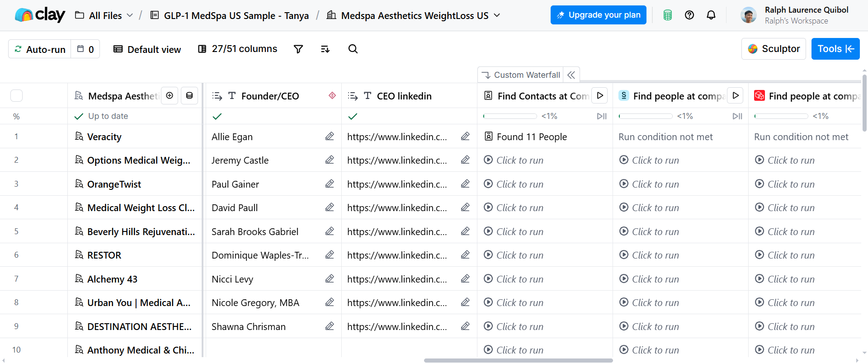
Task: Open the All Files folder dropdown
Action: pos(104,15)
